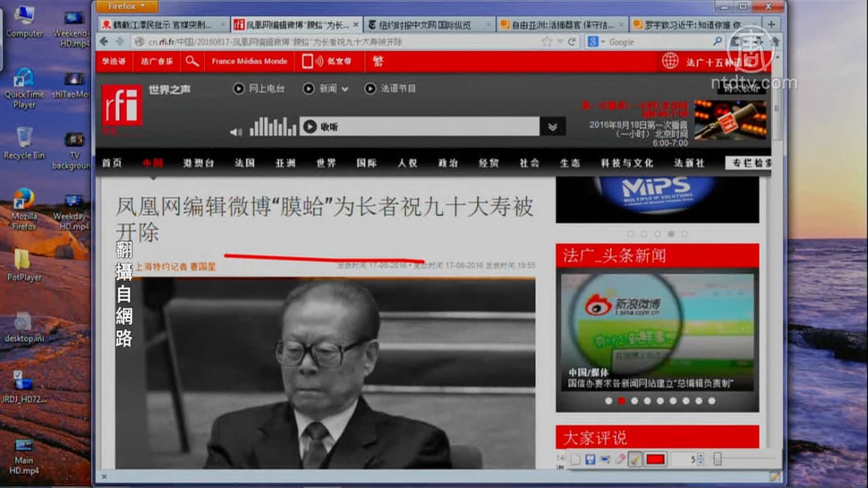Open the 港澳台 navigation menu item
The width and height of the screenshot is (868, 488).
click(x=199, y=163)
